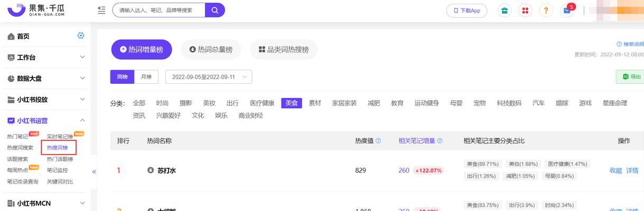The image size is (644, 211).
Task: Open the red apps grid icon
Action: click(525, 11)
